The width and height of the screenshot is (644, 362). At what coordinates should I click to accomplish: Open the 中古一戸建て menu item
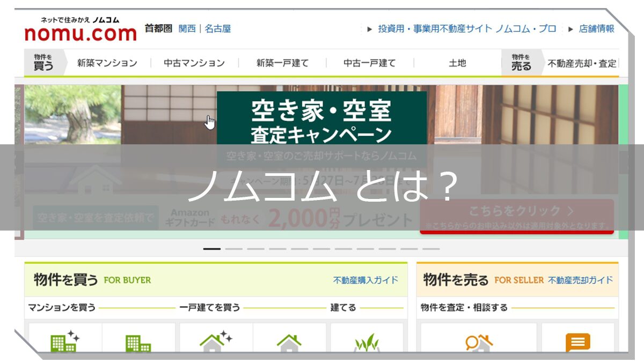coord(370,63)
